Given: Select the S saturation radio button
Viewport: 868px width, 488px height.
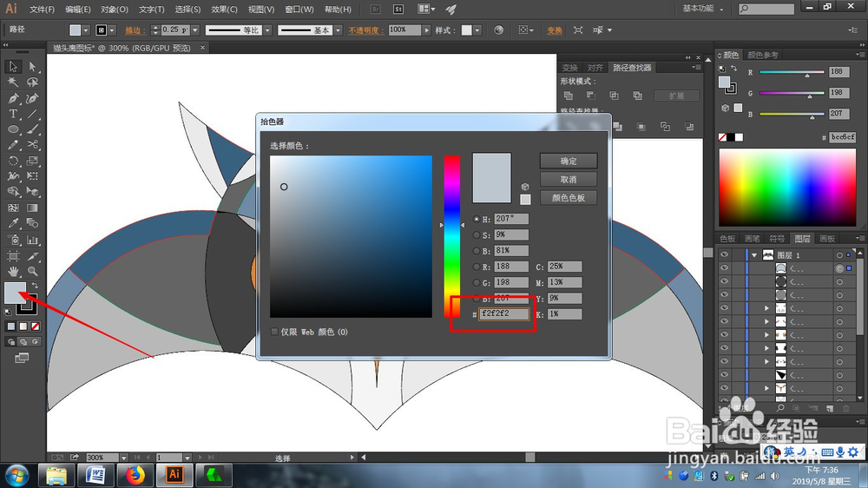Looking at the screenshot, I should [x=477, y=234].
